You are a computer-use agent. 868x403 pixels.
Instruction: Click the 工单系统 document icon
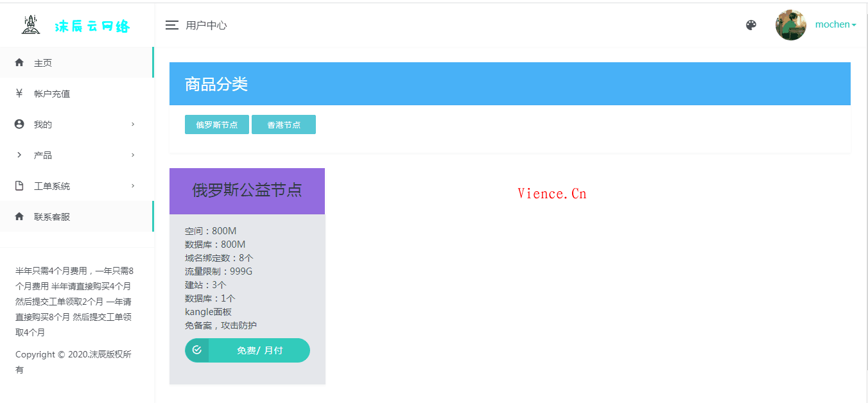[19, 185]
